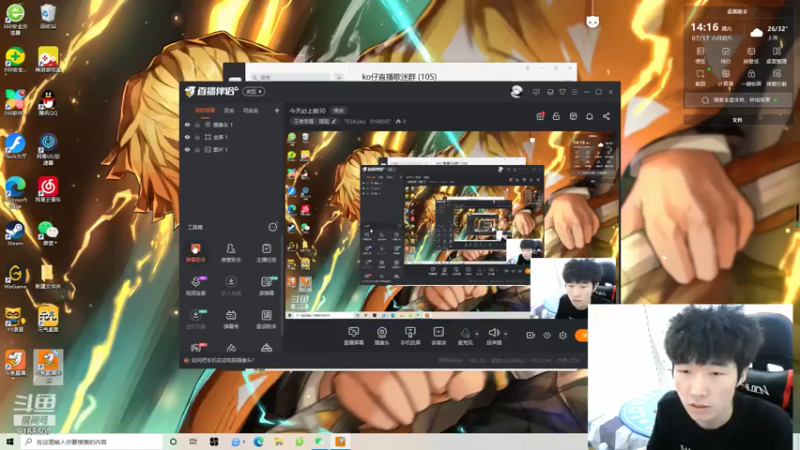This screenshot has height=450, width=800.
Task: Click the padlock icon beside the gift box
Action: click(x=556, y=116)
